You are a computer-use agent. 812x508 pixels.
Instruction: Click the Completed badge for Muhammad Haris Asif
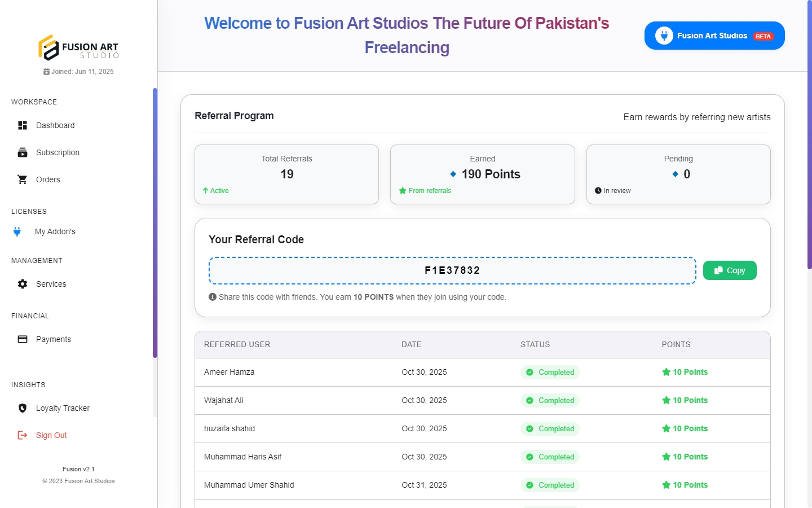coord(550,457)
